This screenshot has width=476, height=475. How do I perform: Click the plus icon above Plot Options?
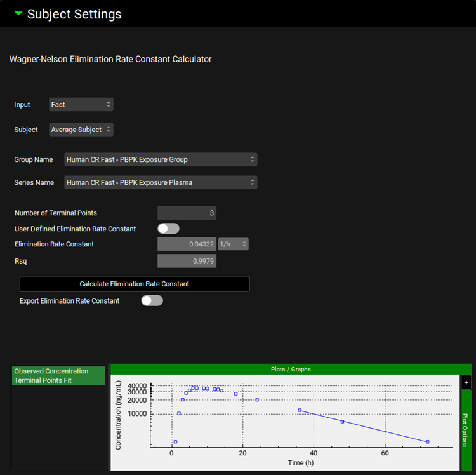point(466,382)
